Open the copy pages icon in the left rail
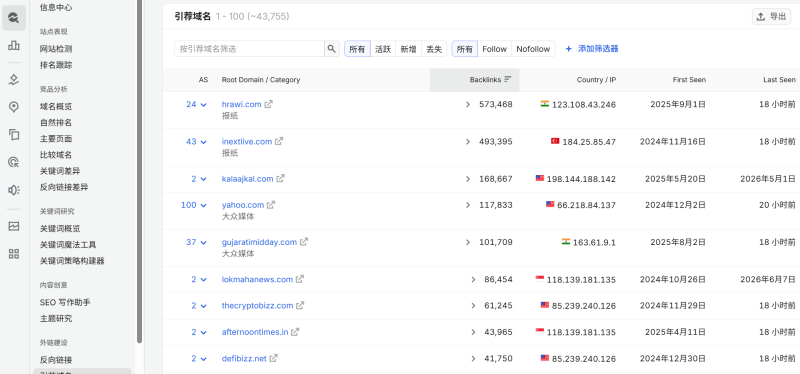The height and width of the screenshot is (374, 800). 14,134
